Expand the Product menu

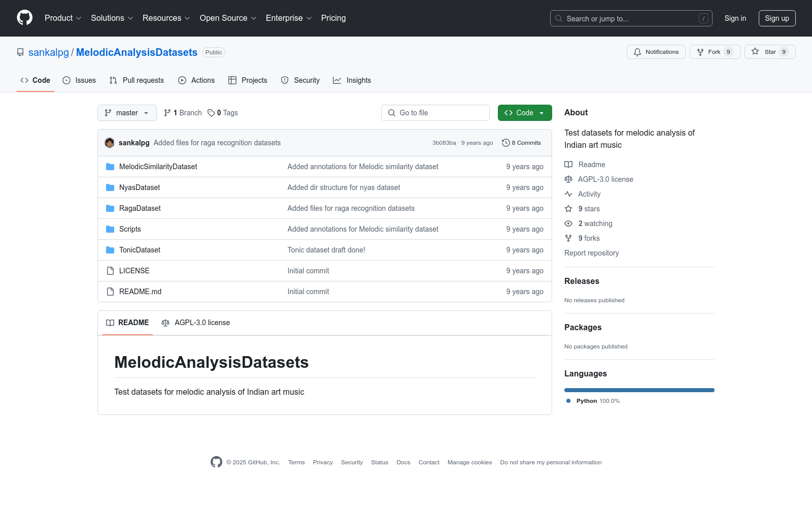pos(63,18)
